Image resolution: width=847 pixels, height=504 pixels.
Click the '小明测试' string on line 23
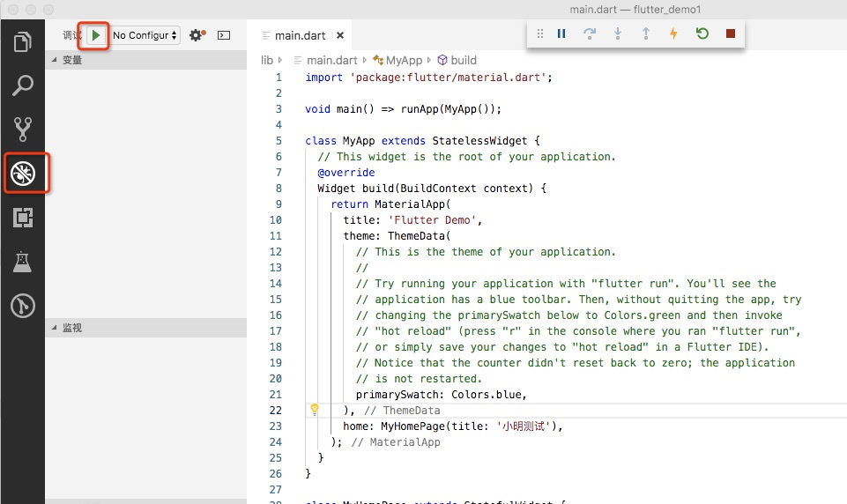pos(523,426)
